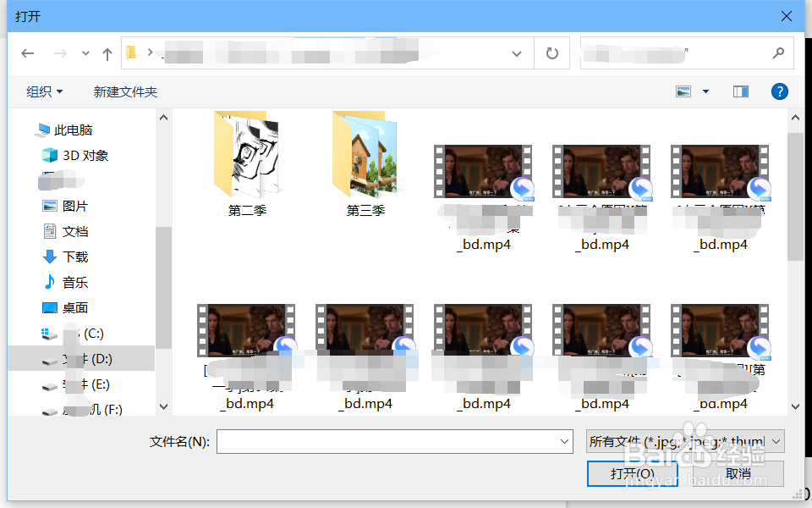This screenshot has width=812, height=508.
Task: Click the 打开(O) button
Action: (633, 474)
